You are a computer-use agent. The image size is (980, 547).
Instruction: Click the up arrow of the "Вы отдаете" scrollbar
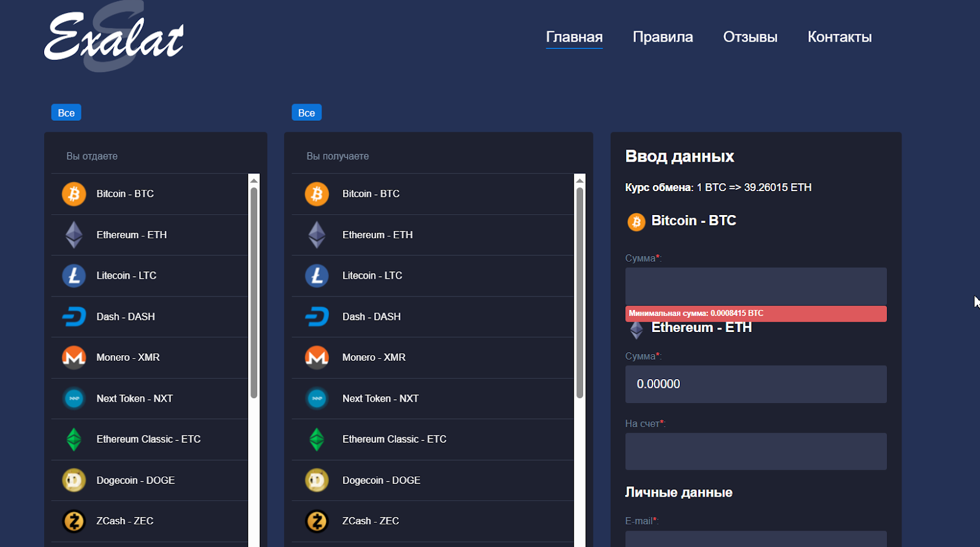pyautogui.click(x=254, y=180)
